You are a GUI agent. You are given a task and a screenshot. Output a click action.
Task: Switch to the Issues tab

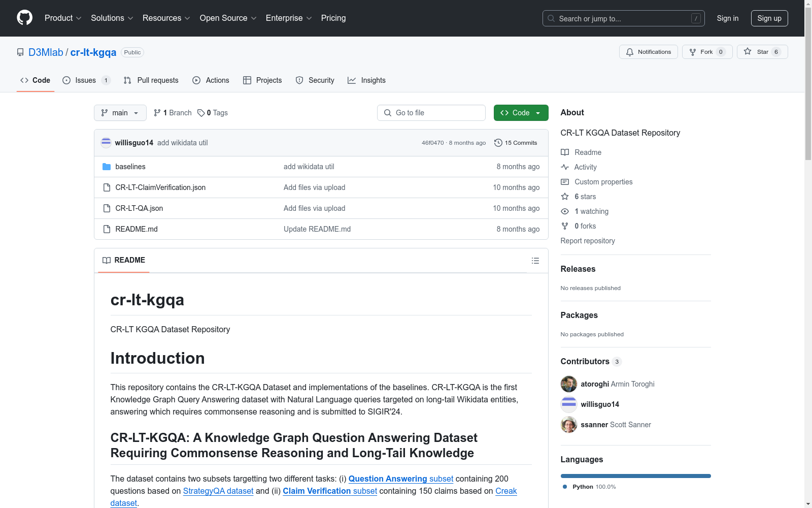86,80
